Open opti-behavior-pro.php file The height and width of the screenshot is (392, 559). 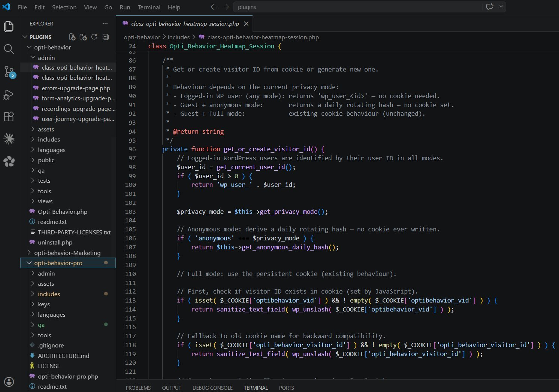(x=67, y=376)
